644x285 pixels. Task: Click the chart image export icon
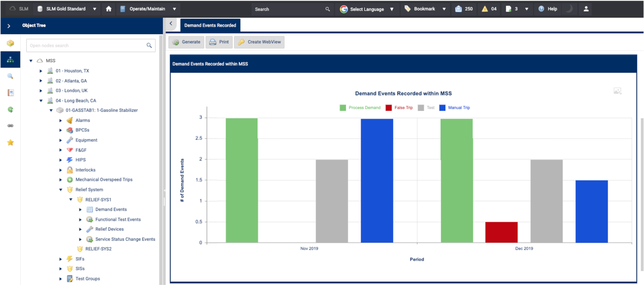[617, 91]
